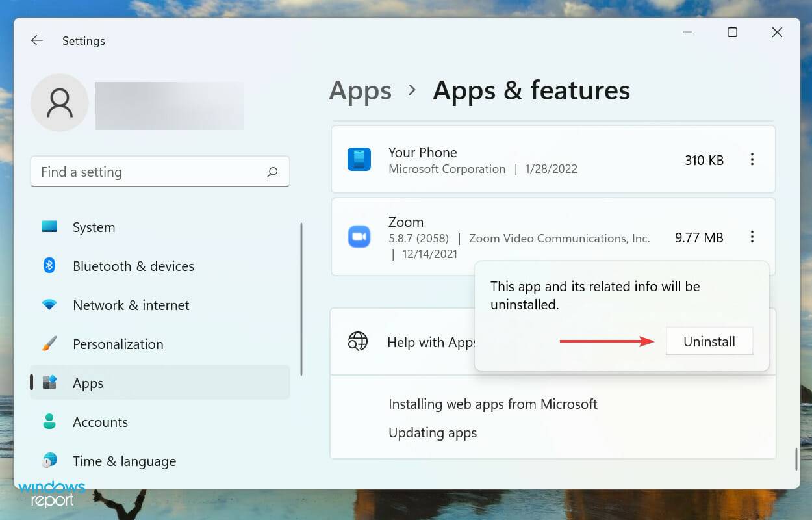Open the Updating apps help link
Screen dimensions: 812x520
(433, 432)
